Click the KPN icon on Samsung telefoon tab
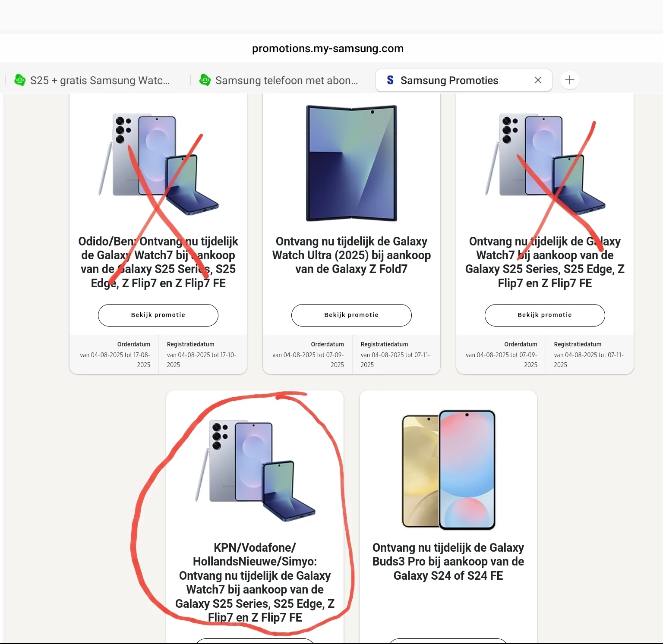This screenshot has height=644, width=663. [205, 80]
